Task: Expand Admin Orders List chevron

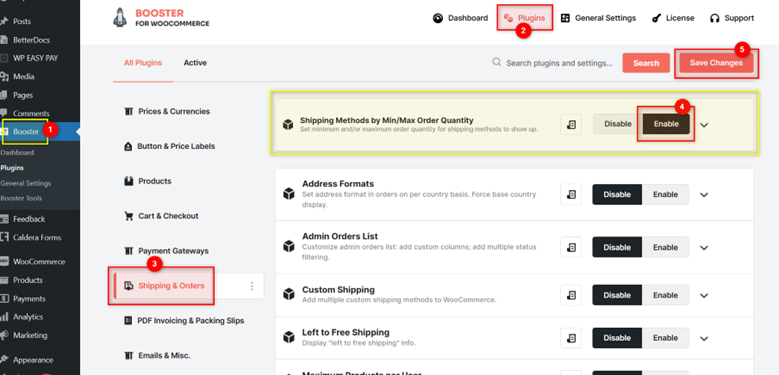Action: coord(704,247)
